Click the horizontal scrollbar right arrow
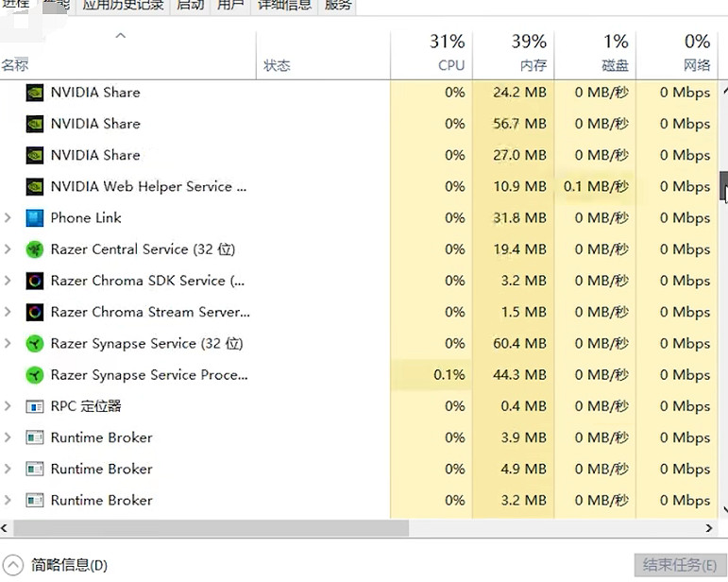 (710, 528)
